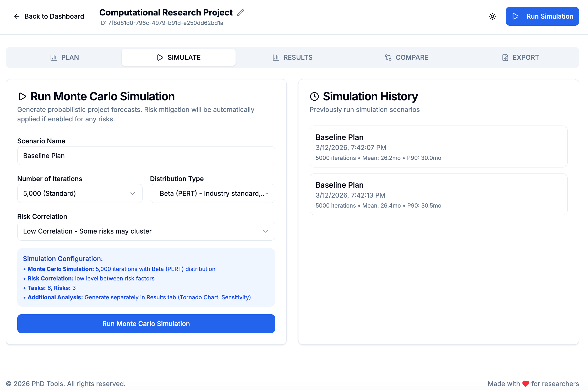The height and width of the screenshot is (390, 588).
Task: Open the Number of Iterations dropdown
Action: pos(80,193)
